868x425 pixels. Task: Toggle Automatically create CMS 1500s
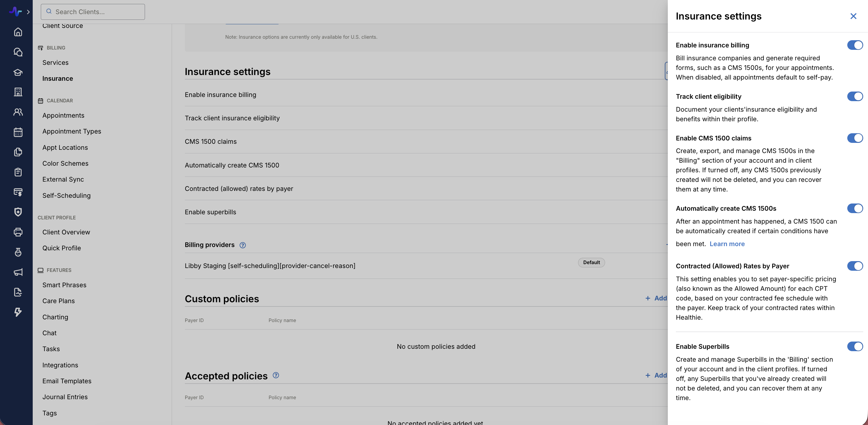pos(854,208)
